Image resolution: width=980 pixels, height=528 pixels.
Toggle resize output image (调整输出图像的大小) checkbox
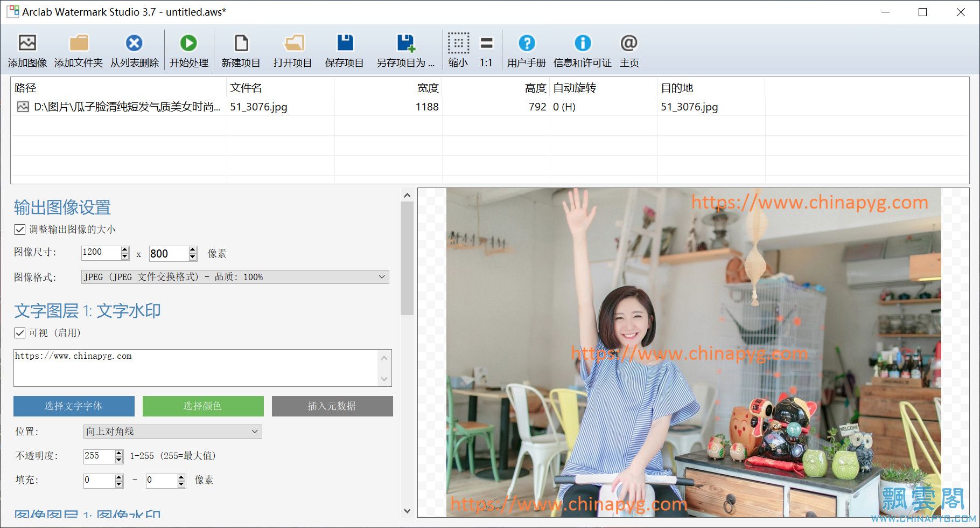pyautogui.click(x=20, y=230)
